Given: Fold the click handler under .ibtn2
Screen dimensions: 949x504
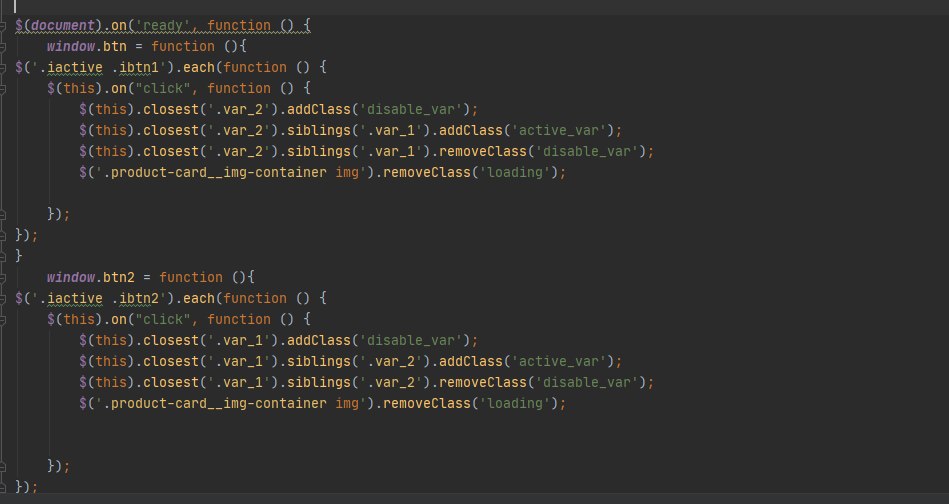Looking at the screenshot, I should pyautogui.click(x=2, y=319).
